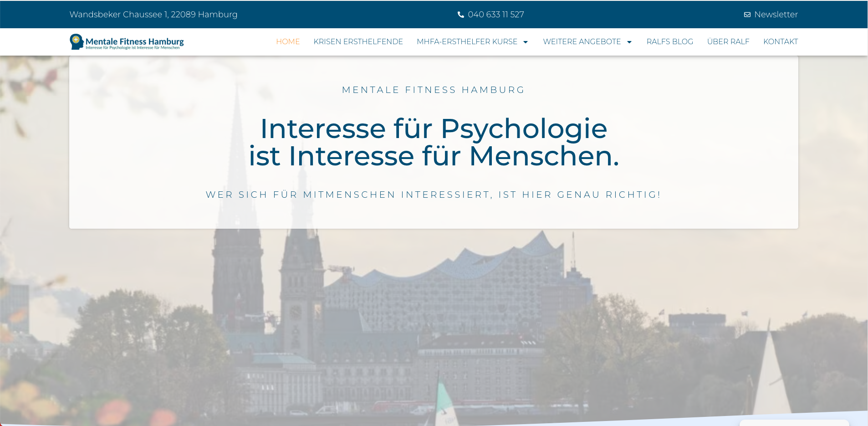Open RALFS BLOG from the navigation
Screen dimensions: 868x426
(x=670, y=41)
